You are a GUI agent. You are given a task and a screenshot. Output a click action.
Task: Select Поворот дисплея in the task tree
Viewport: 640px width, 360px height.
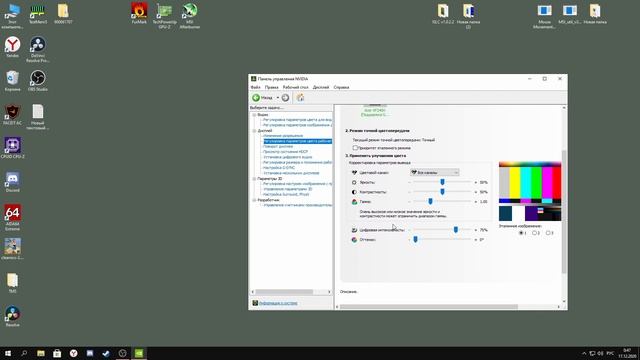point(278,147)
